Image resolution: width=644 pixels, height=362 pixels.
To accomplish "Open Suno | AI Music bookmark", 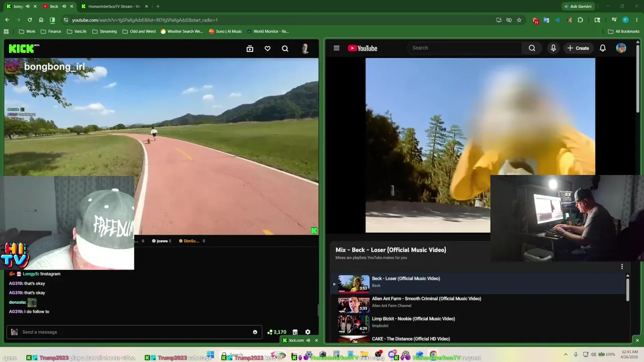I will point(225,31).
